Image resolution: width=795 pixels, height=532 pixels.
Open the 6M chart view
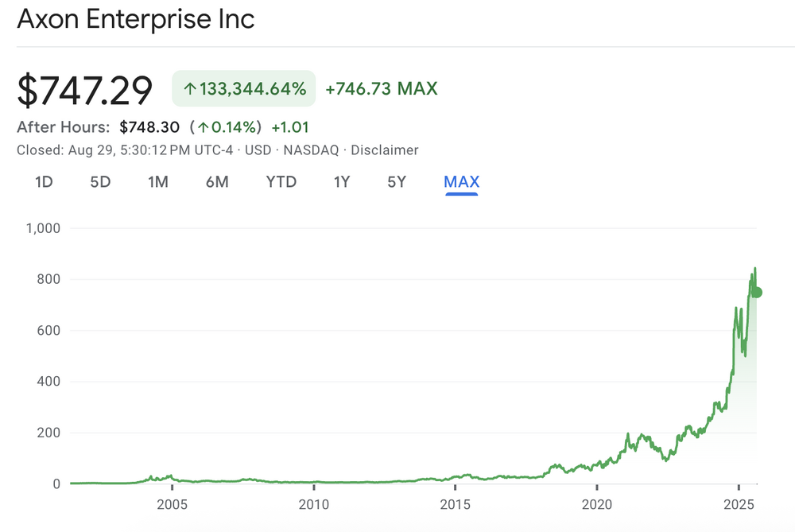(x=217, y=182)
